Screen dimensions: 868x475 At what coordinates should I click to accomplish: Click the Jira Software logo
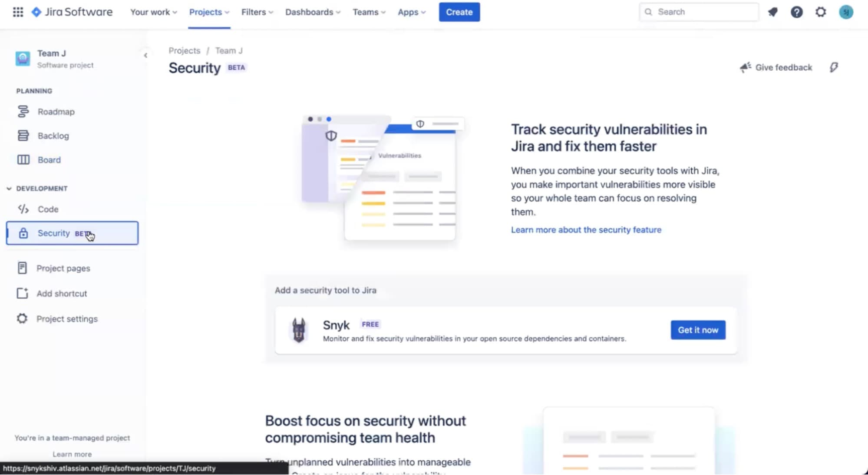[72, 12]
